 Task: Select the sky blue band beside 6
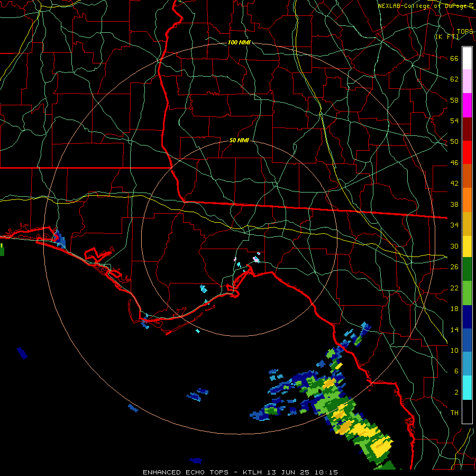(x=467, y=364)
